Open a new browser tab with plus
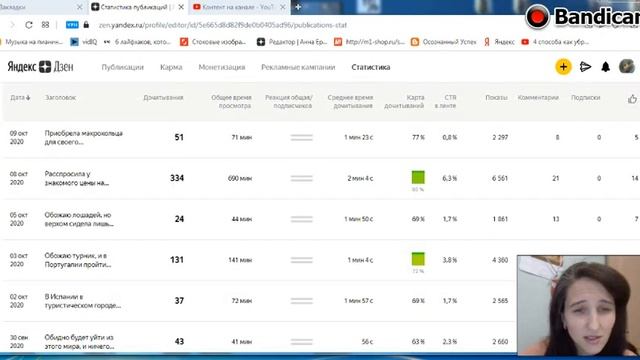 (298, 7)
